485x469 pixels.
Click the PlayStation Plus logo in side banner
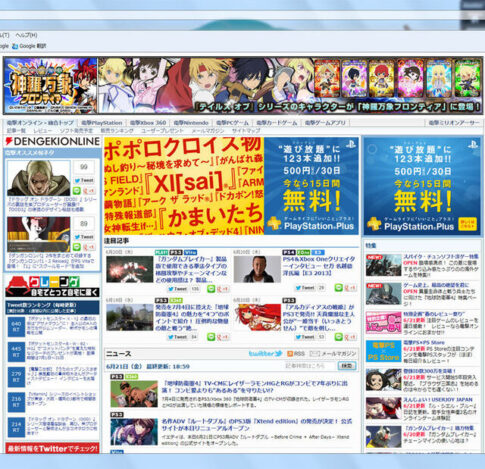pos(412,226)
